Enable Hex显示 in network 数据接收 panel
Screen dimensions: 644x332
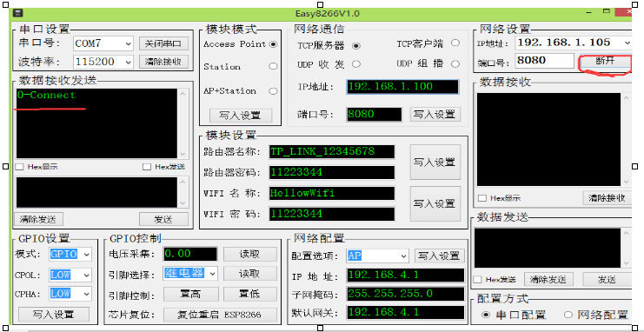click(482, 198)
